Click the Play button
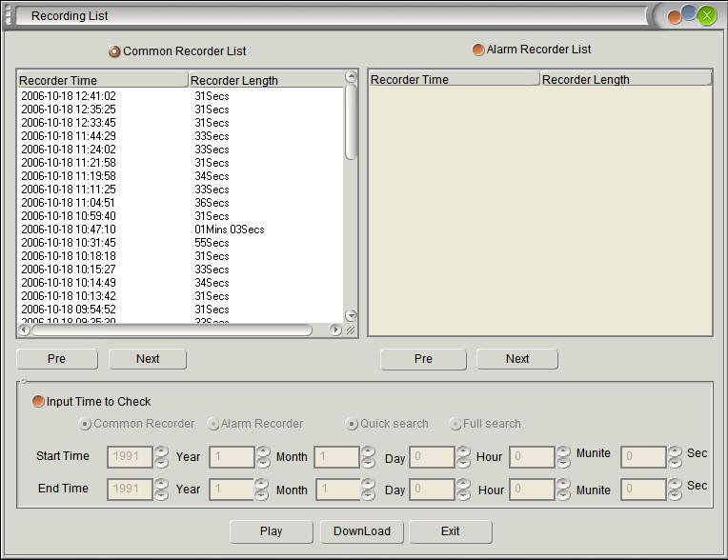The image size is (728, 560). pyautogui.click(x=272, y=531)
